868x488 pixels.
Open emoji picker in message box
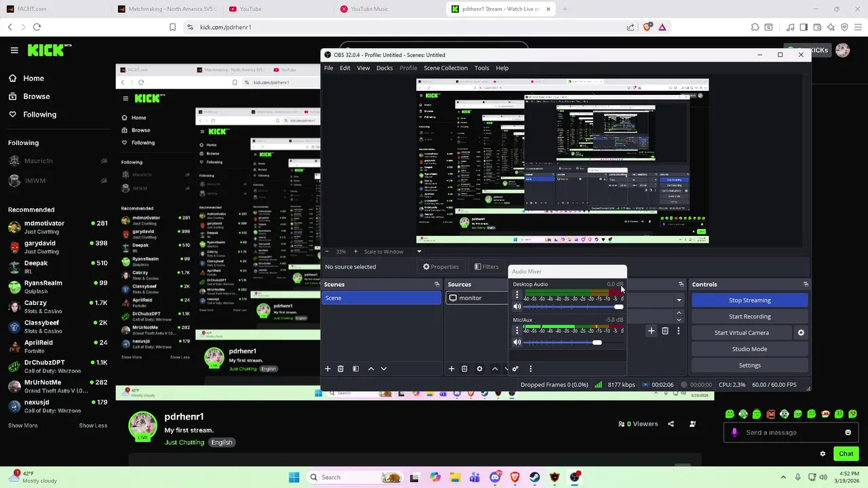[x=848, y=432]
